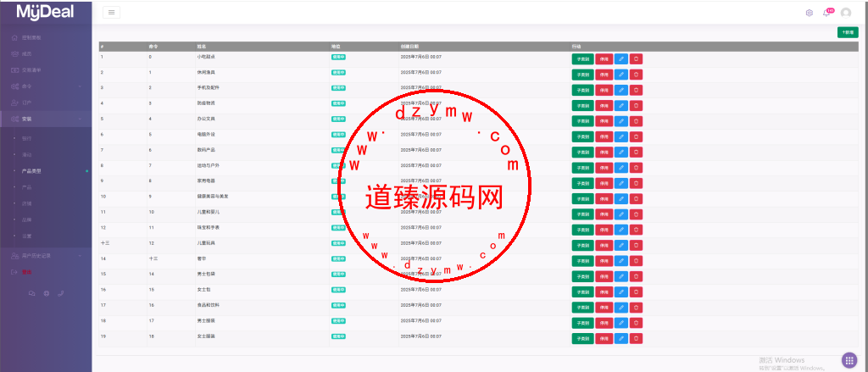The image size is (868, 372).
Task: Delete row 休闲渔具 with trash icon
Action: tap(636, 75)
